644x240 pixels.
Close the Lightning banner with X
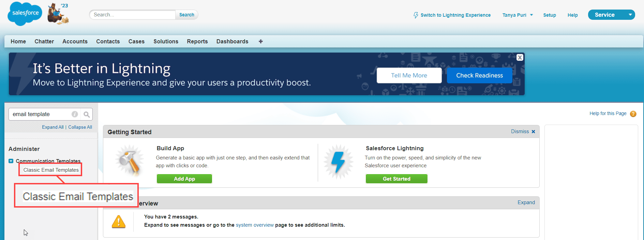point(520,57)
